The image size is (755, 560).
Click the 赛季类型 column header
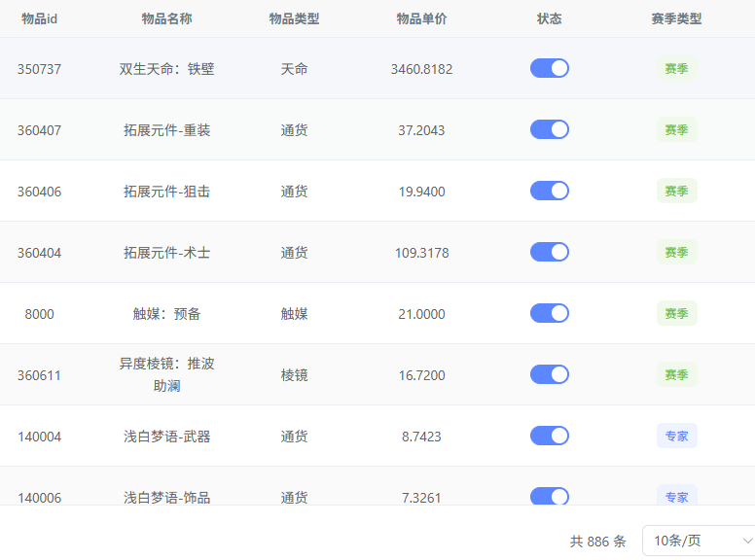676,18
